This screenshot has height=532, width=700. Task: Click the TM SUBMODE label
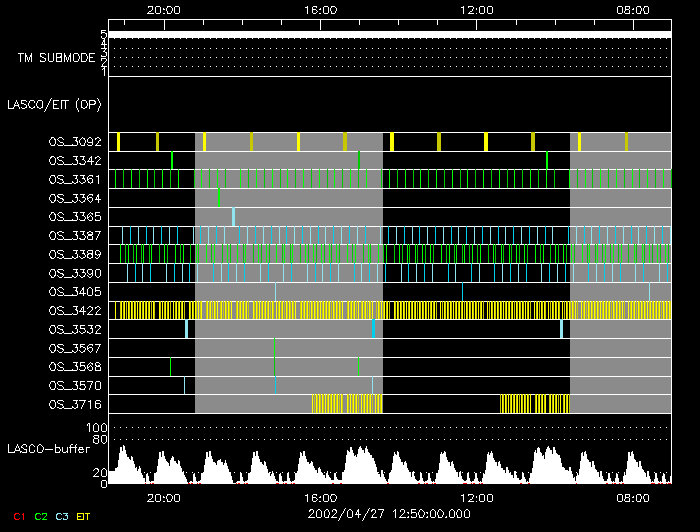pyautogui.click(x=56, y=58)
